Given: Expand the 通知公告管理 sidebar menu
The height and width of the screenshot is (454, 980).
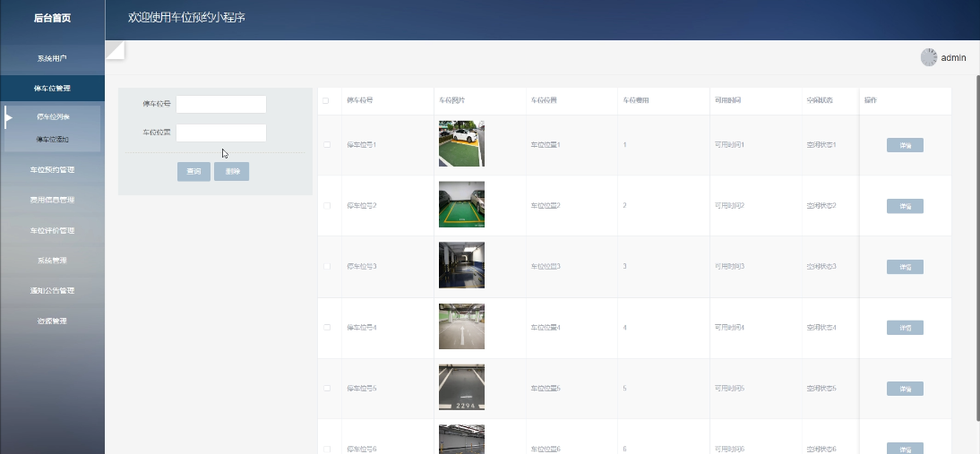Looking at the screenshot, I should coord(53,290).
